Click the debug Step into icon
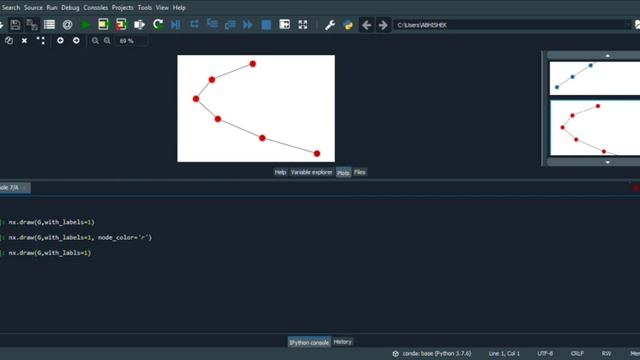Viewport: 640px width, 360px height. click(x=212, y=24)
